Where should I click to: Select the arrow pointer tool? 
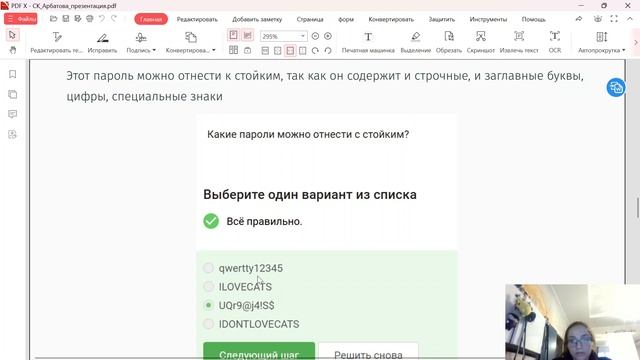[x=12, y=35]
